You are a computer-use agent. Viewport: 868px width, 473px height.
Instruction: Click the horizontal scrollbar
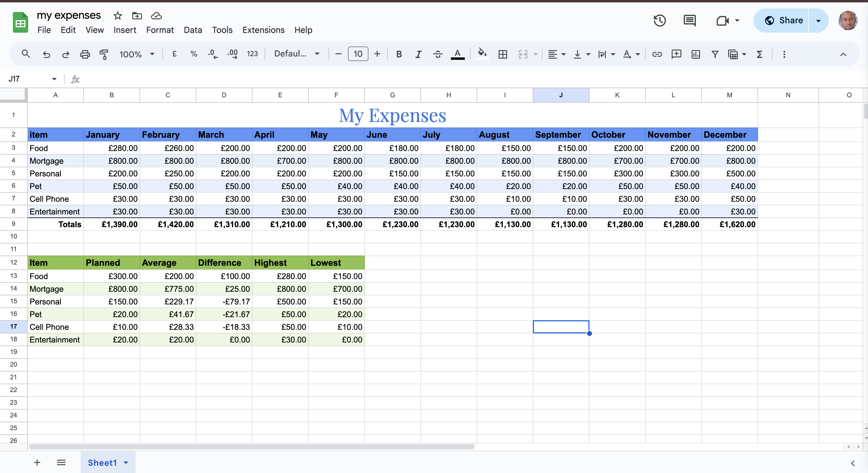click(x=252, y=446)
